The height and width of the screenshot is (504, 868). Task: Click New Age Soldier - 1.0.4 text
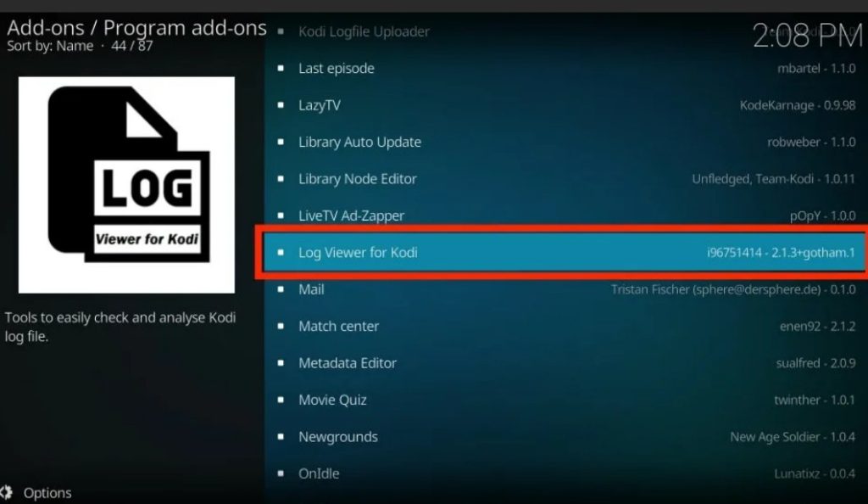point(793,436)
